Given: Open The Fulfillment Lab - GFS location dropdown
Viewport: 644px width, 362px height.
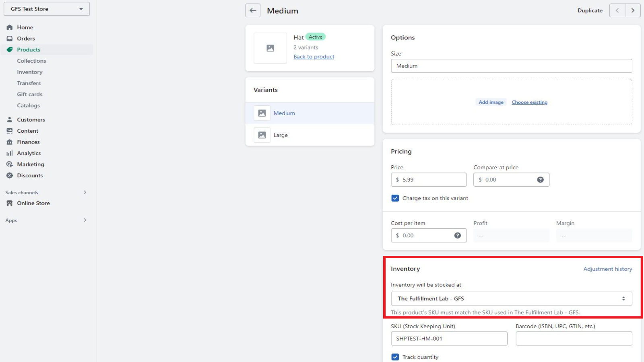Looking at the screenshot, I should point(512,298).
